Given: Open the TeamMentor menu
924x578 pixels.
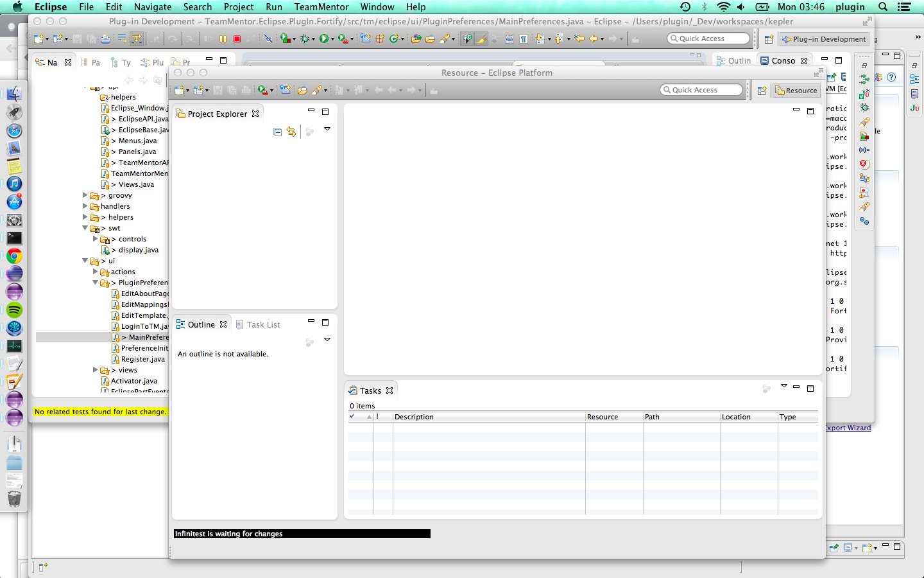Looking at the screenshot, I should click(x=321, y=7).
